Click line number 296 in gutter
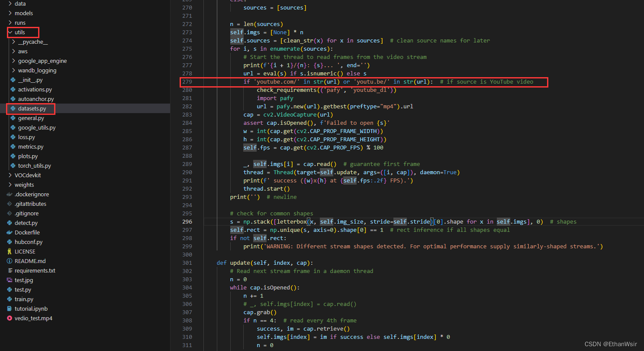Screen dimensions: 644x351 (187, 221)
